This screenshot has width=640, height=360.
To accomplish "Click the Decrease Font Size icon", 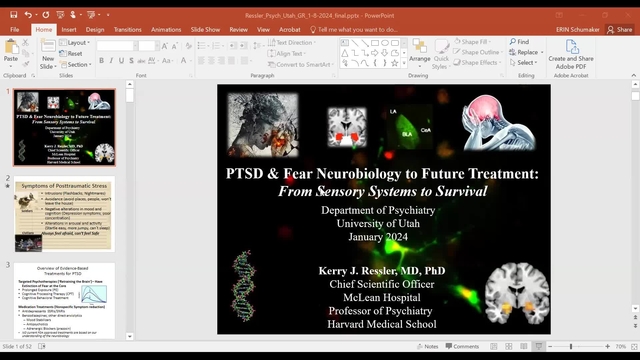I will pyautogui.click(x=175, y=46).
